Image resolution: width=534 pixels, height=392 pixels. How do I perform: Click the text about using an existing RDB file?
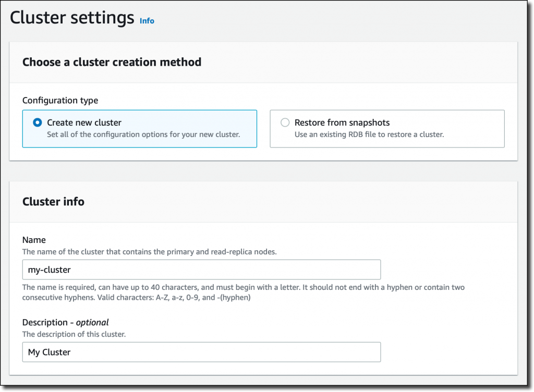click(x=369, y=134)
